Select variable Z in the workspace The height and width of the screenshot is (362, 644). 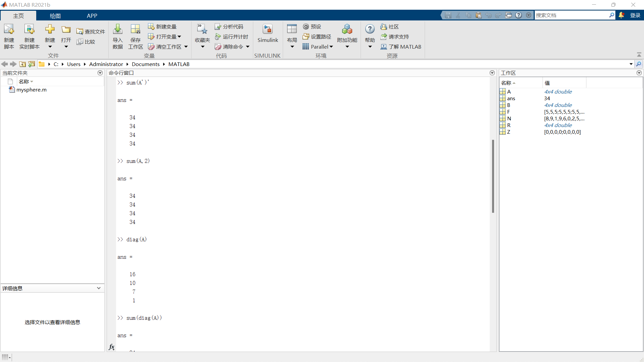click(x=508, y=132)
